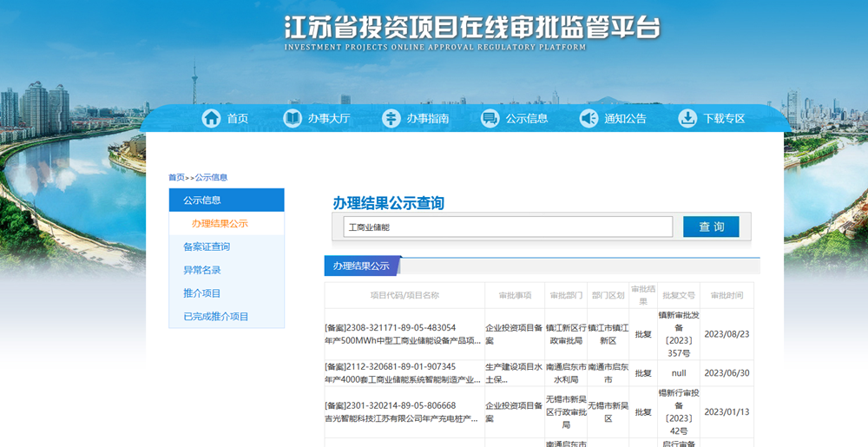Screen dimensions: 868x447
Task: Go to the 下载专区 nav section
Action: [x=724, y=119]
